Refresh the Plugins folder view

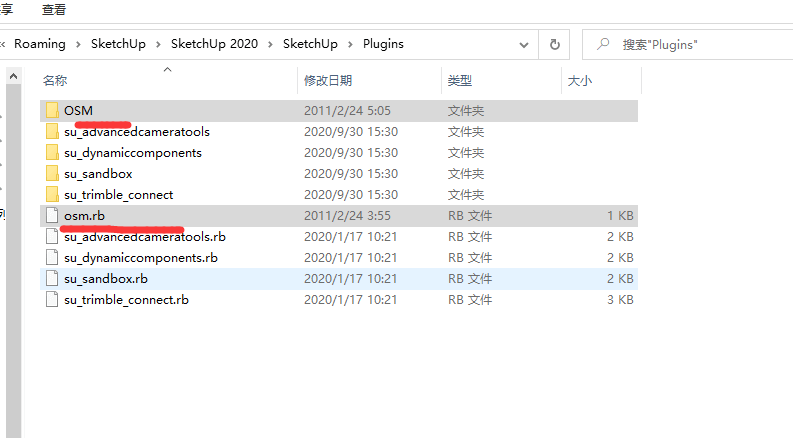coord(553,44)
